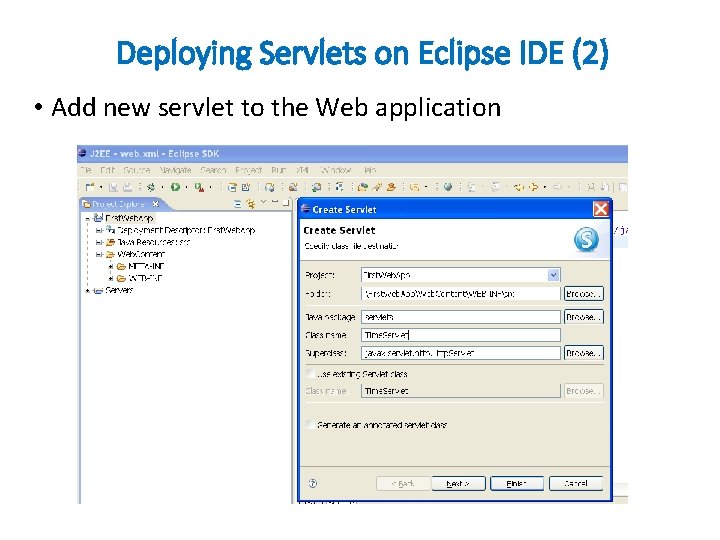Click the Debug bug icon in toolbar

pos(151,187)
